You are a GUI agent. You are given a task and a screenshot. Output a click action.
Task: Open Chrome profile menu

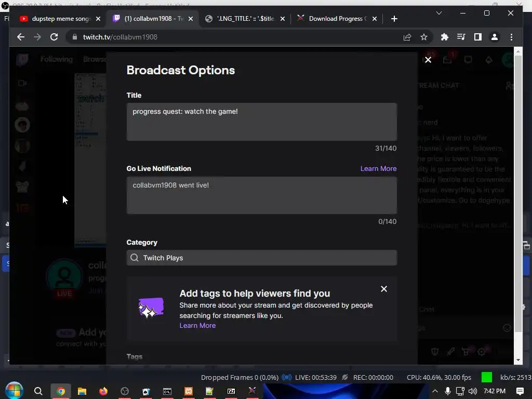click(x=495, y=37)
